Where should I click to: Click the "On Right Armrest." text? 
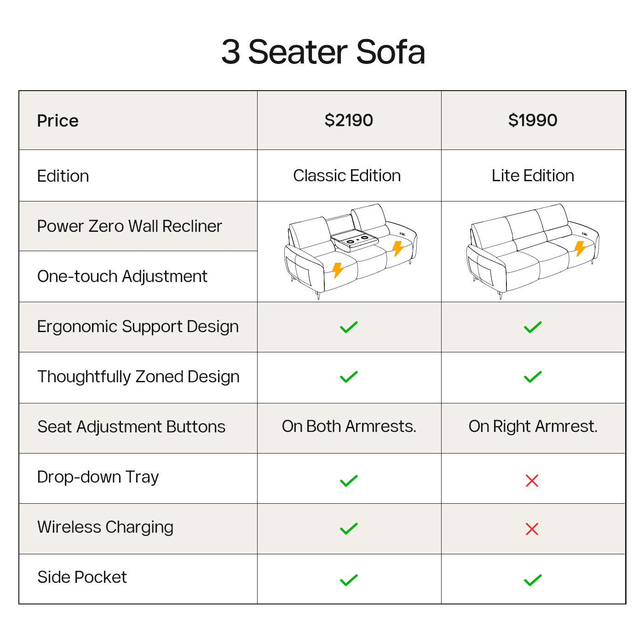pos(533,426)
